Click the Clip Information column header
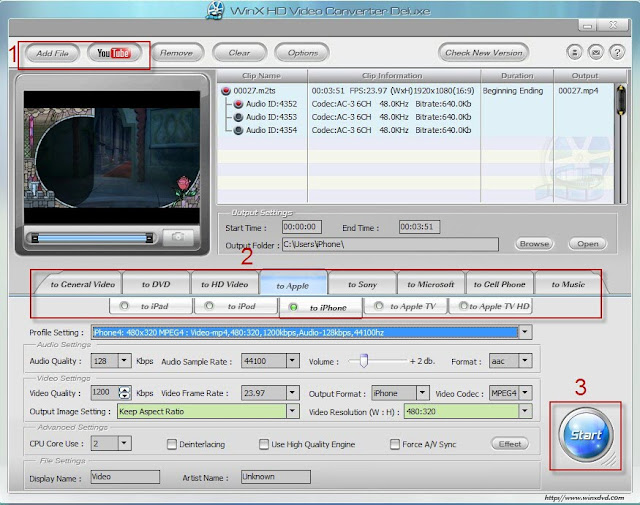Screen dimensions: 640x505 393,76
